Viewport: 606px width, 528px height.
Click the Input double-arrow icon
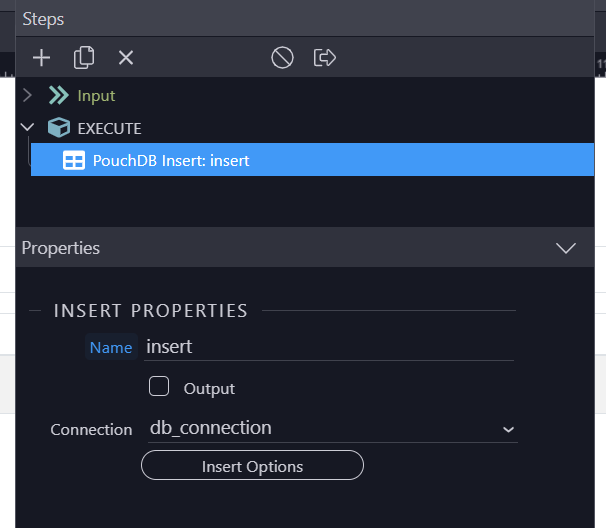pyautogui.click(x=59, y=95)
